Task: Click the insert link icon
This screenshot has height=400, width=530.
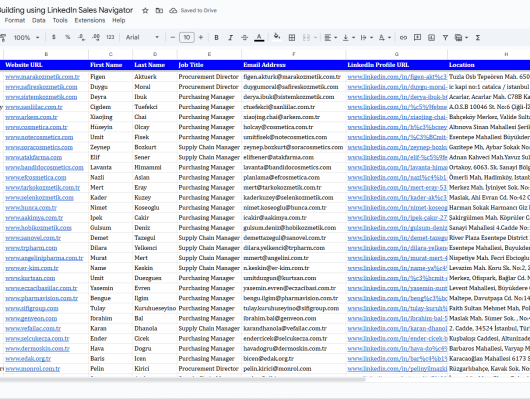Action: [403, 38]
